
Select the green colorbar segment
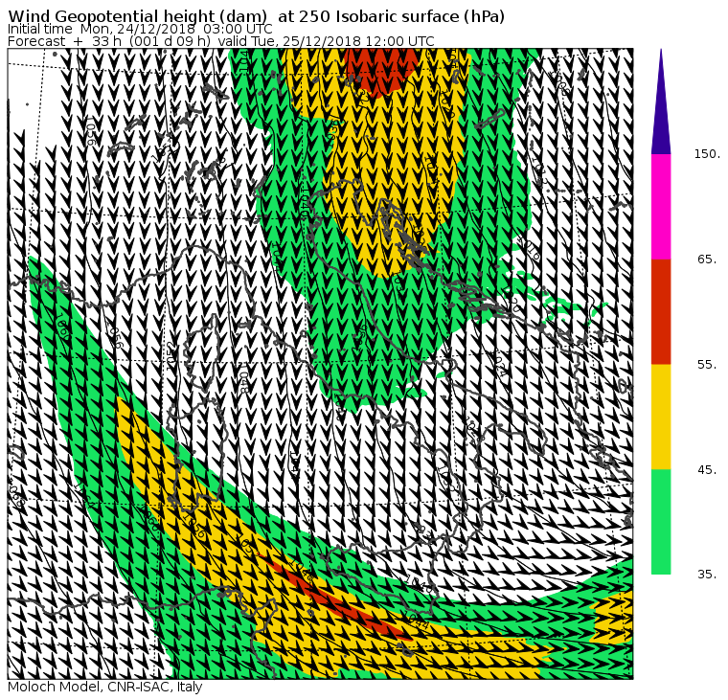pyautogui.click(x=661, y=522)
